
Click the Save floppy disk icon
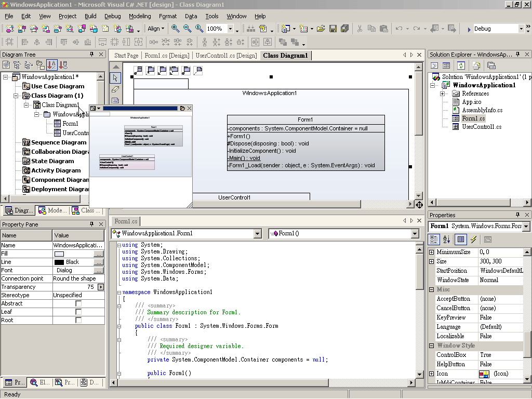(x=333, y=29)
